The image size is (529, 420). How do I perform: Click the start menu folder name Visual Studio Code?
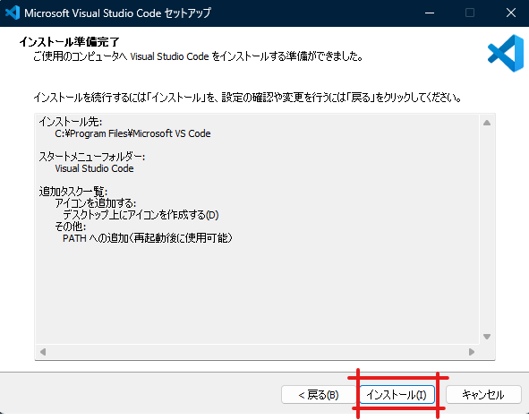[x=94, y=168]
